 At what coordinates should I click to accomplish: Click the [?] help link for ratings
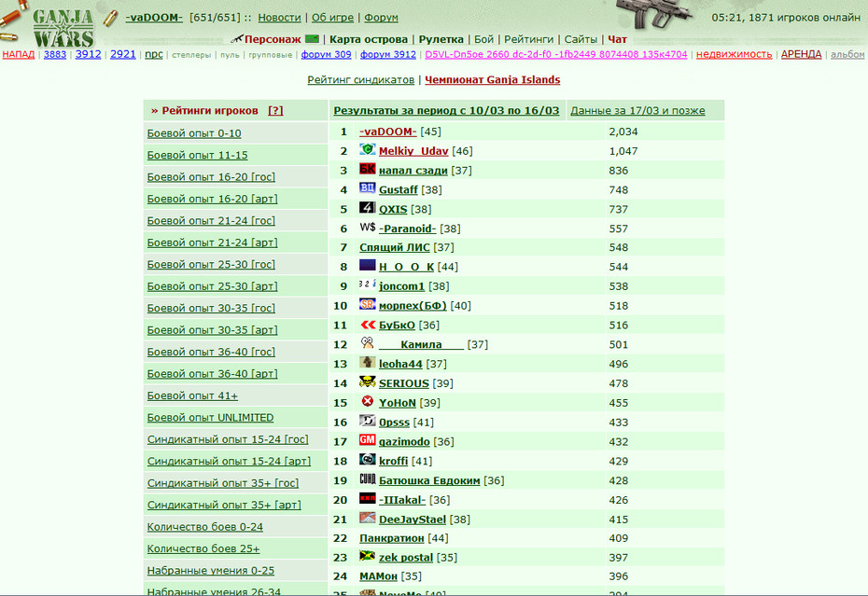275,111
